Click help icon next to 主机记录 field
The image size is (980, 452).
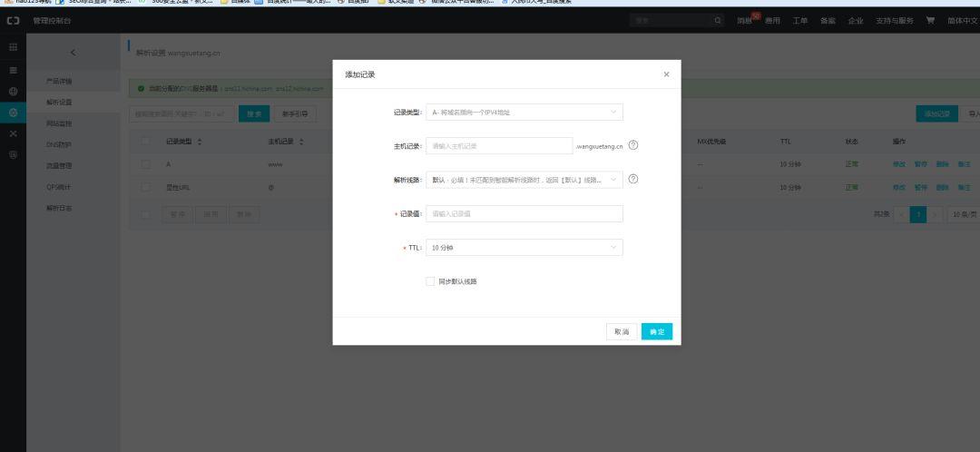tap(633, 145)
